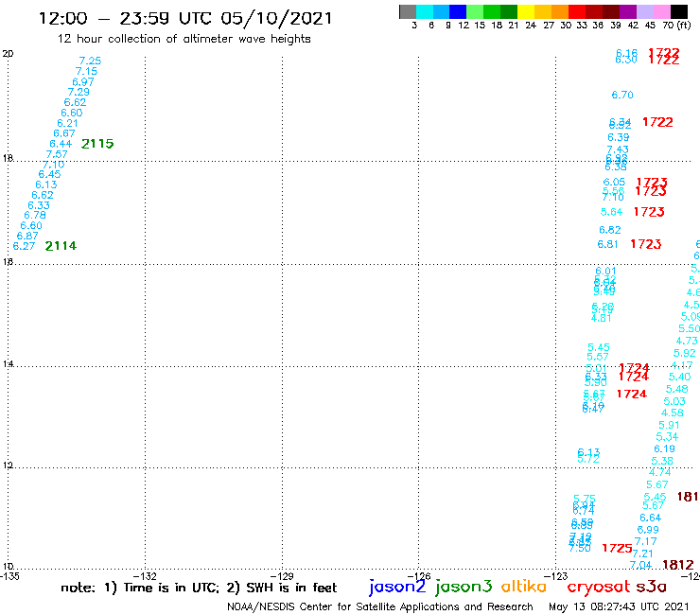Click the wave height value '4.81'

pos(601,319)
